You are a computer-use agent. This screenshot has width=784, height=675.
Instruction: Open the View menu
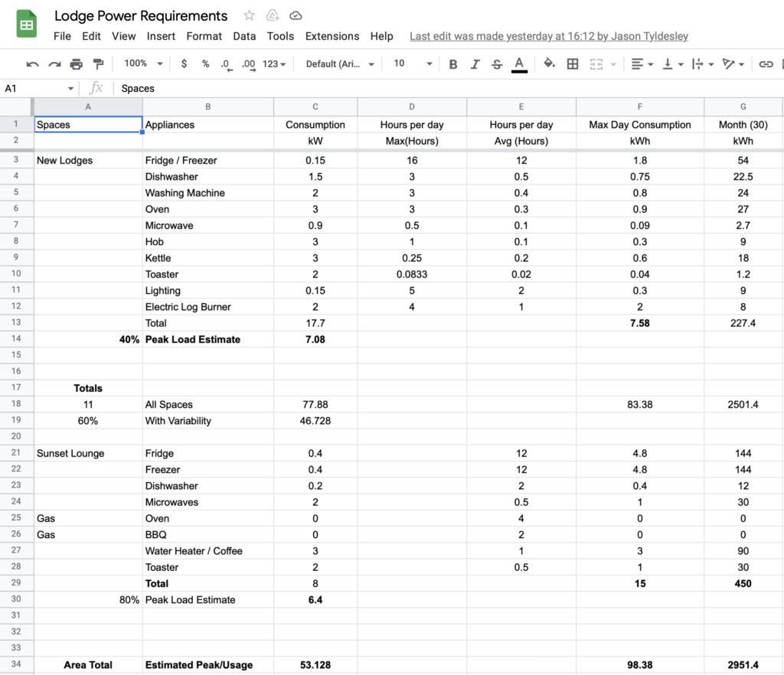point(123,36)
